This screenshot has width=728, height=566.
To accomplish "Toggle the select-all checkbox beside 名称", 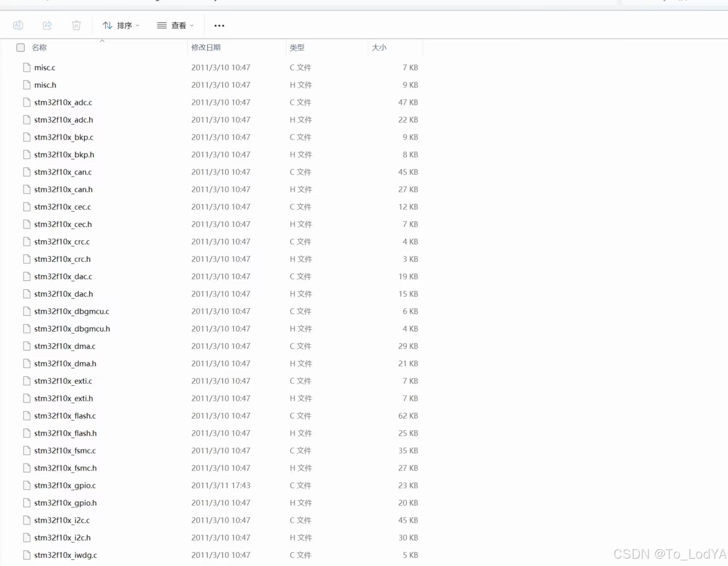I will 21,47.
